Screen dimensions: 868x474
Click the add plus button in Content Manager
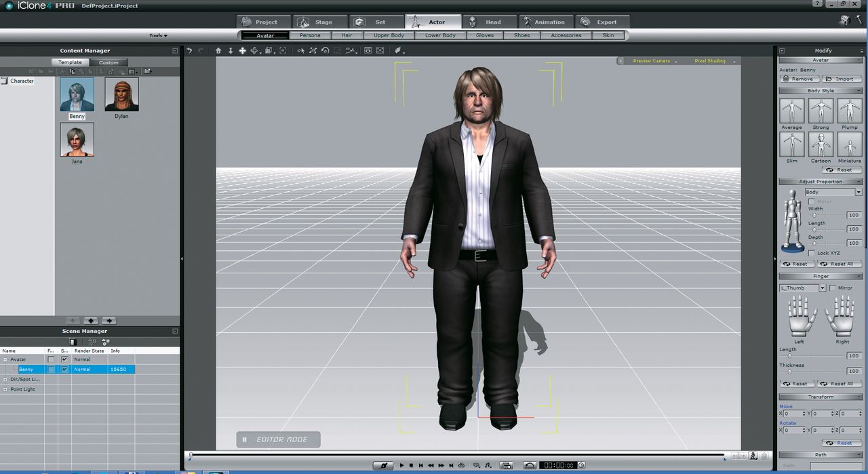91,321
